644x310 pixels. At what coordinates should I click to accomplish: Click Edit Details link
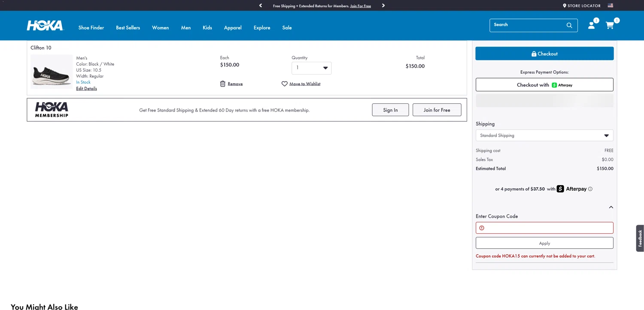pyautogui.click(x=86, y=89)
